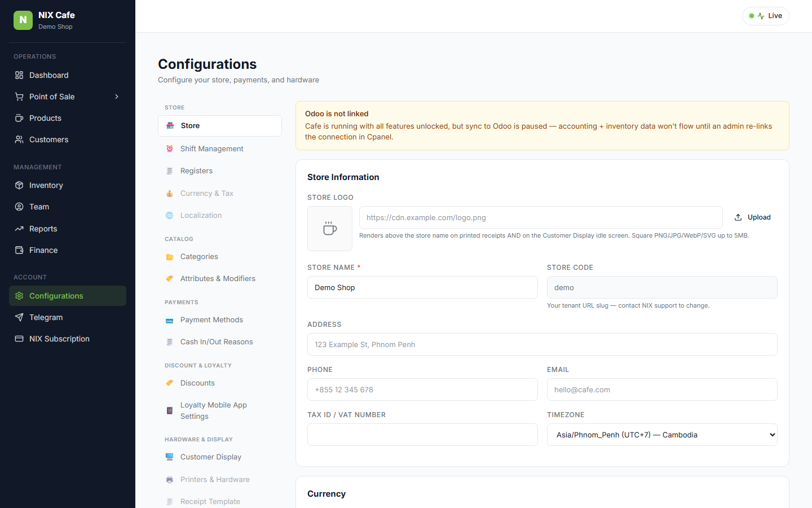The width and height of the screenshot is (812, 508).
Task: Click the store logo coffee cup placeholder
Action: pos(330,229)
